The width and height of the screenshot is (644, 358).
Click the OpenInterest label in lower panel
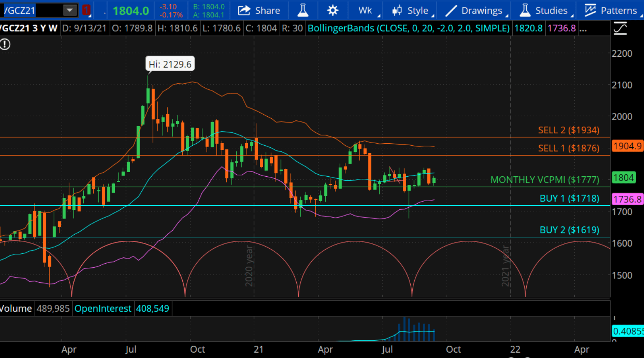pos(103,308)
